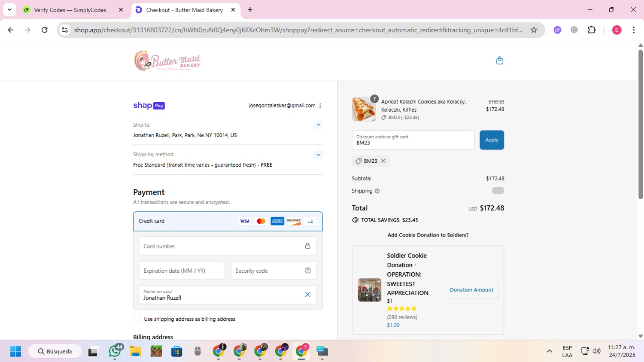
Task: Click the ESP LAA language indicator
Action: [567, 351]
